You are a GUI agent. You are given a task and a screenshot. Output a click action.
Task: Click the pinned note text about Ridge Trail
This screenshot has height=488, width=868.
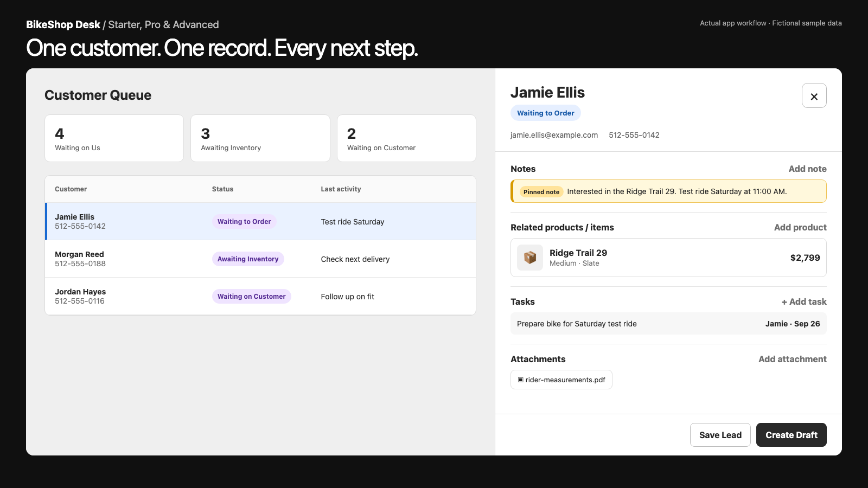(676, 191)
